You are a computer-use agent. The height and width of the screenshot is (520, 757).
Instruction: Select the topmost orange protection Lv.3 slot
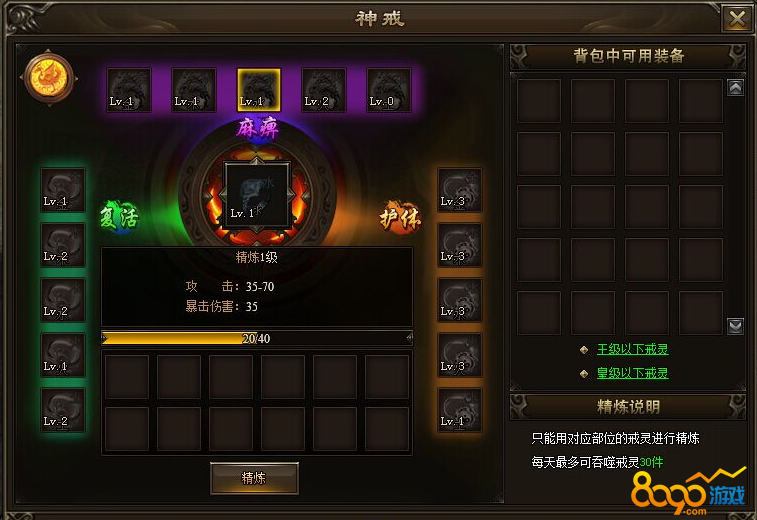click(460, 190)
